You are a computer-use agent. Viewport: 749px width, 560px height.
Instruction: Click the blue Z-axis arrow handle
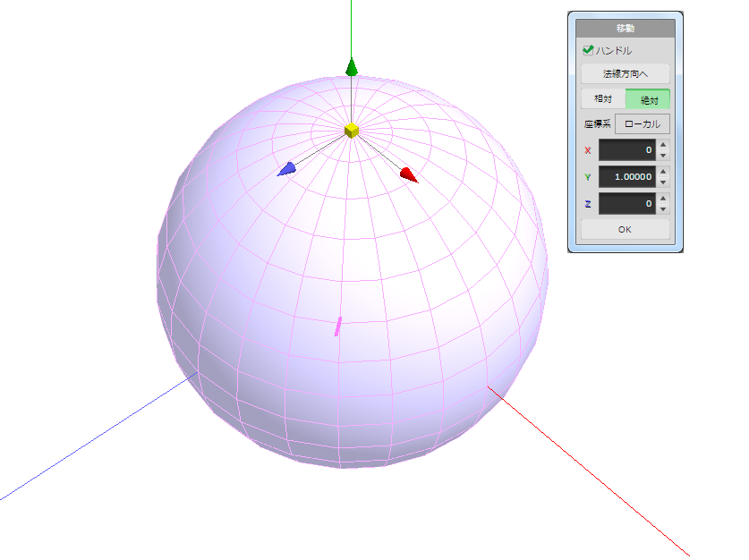(x=287, y=169)
